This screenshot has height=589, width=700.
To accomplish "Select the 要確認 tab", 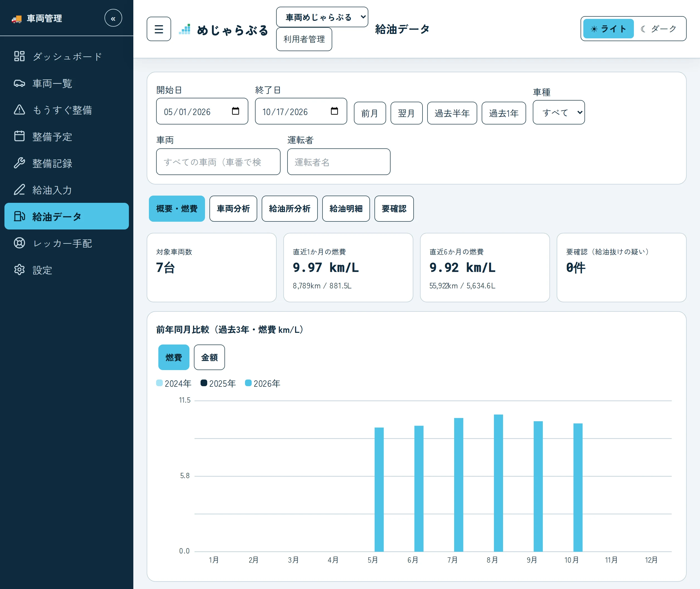I will (x=394, y=209).
